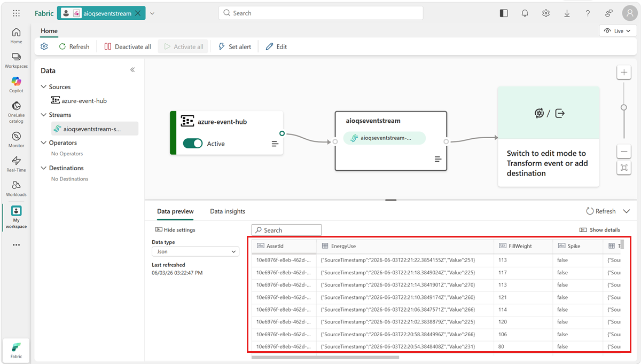Image resolution: width=641 pixels, height=364 pixels.
Task: Open the help question mark icon
Action: (588, 13)
